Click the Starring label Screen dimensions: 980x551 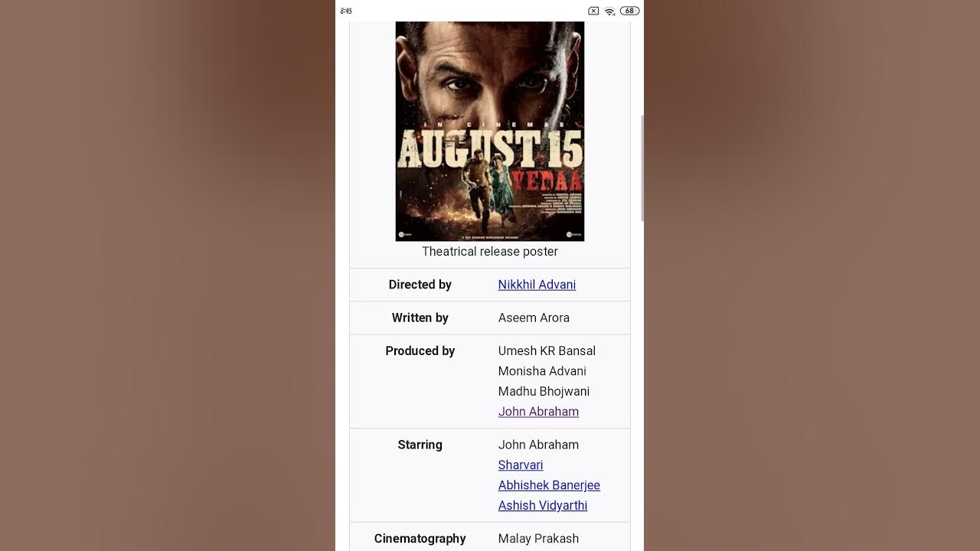click(420, 445)
